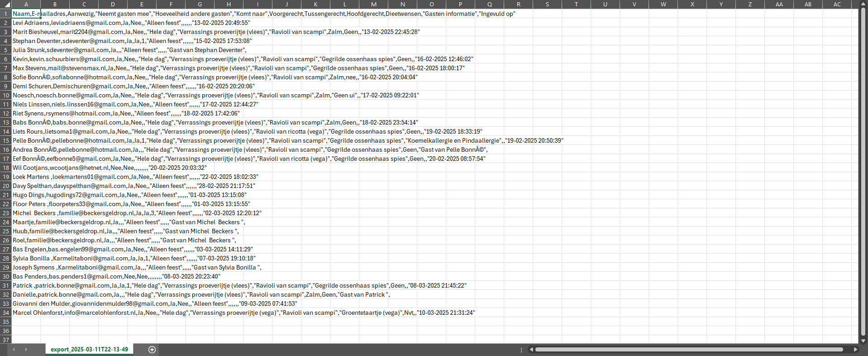The image size is (868, 356).
Task: Open the export_2025-03-11T22-13-49 sheet tab
Action: (x=89, y=349)
